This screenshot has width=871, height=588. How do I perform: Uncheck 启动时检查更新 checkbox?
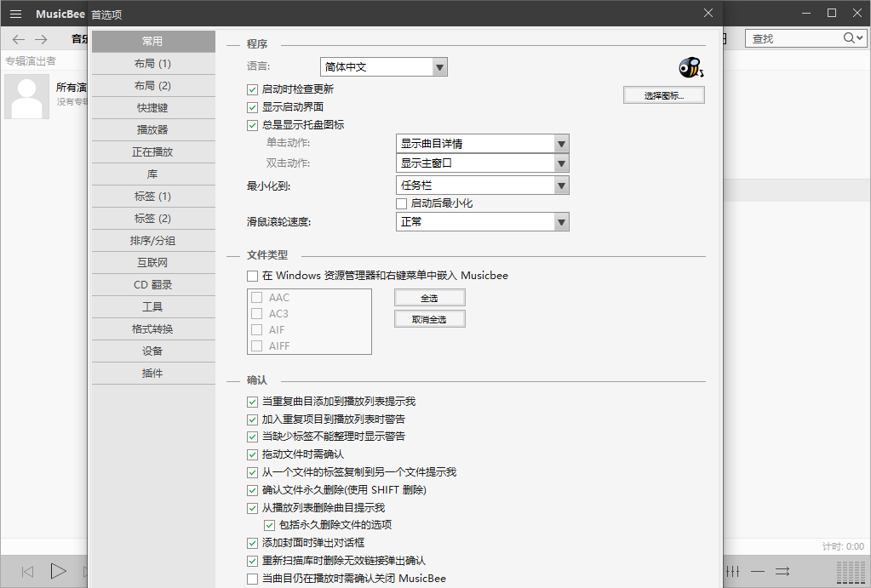tap(252, 89)
